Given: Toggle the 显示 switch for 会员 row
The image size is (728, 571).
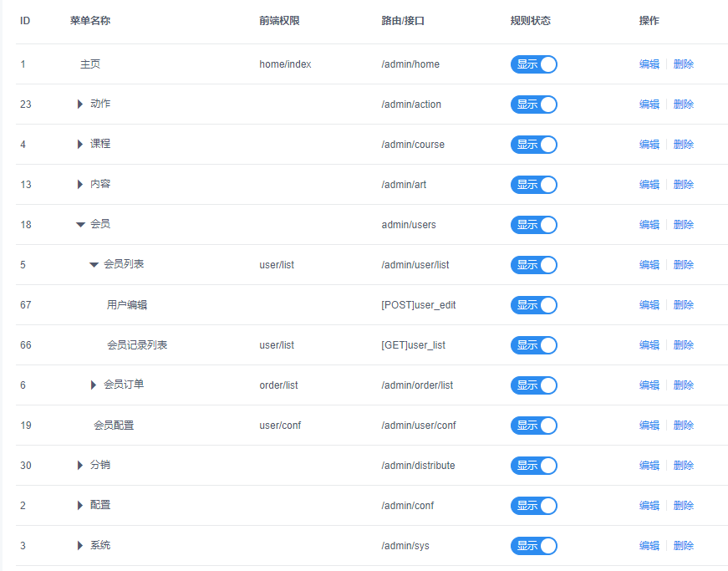Looking at the screenshot, I should [533, 225].
